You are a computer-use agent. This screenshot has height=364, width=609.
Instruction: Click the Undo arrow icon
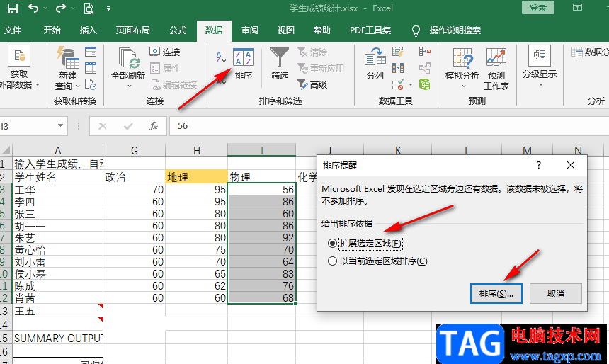(33, 8)
